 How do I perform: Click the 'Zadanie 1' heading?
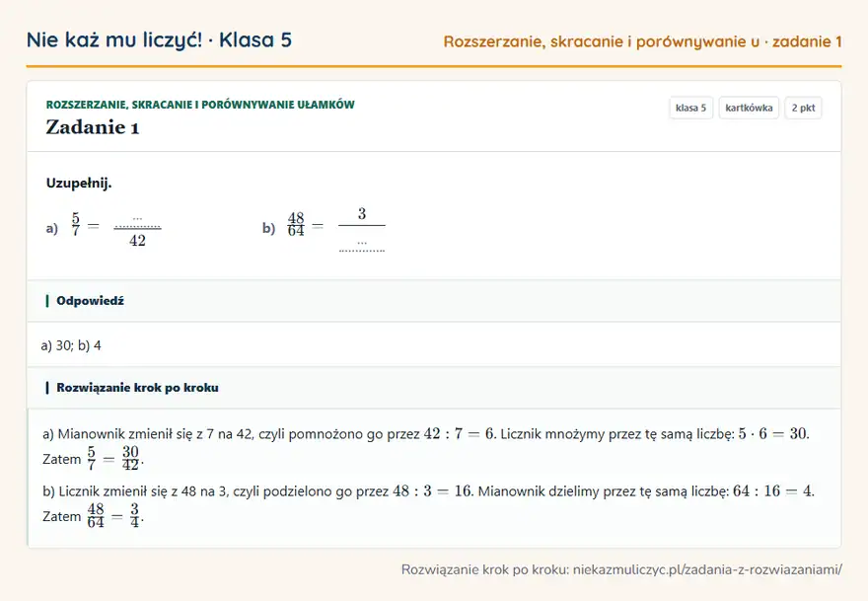pyautogui.click(x=93, y=127)
